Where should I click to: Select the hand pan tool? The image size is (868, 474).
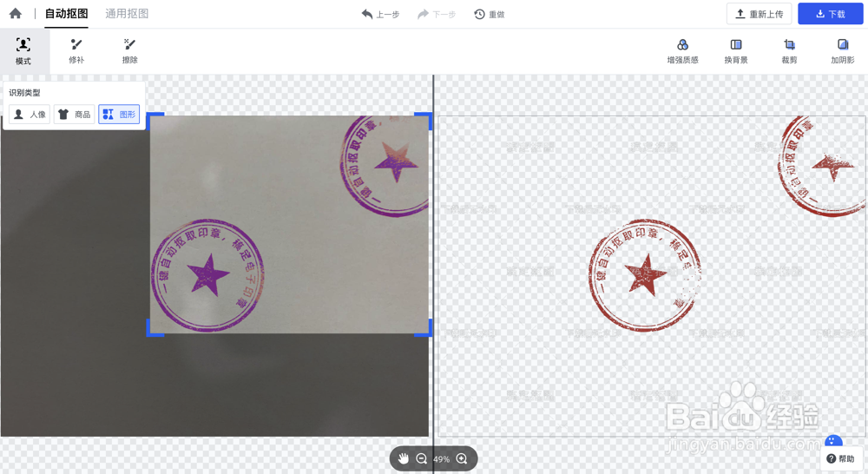coord(404,458)
